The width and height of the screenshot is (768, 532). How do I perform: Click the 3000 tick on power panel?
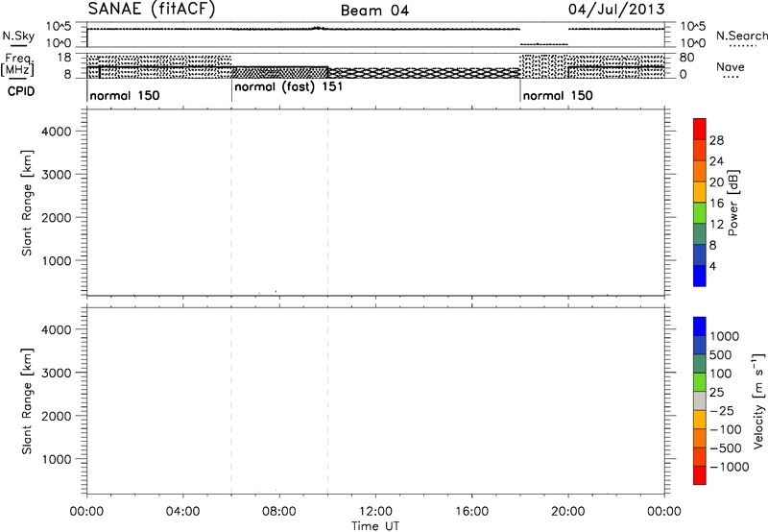57,175
